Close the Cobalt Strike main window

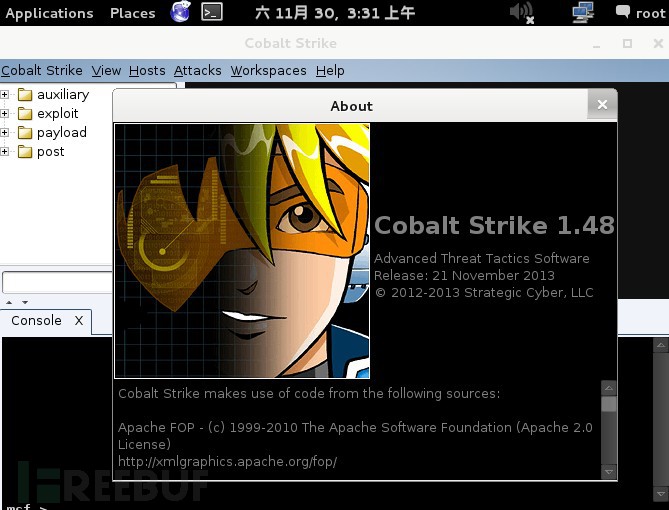658,44
